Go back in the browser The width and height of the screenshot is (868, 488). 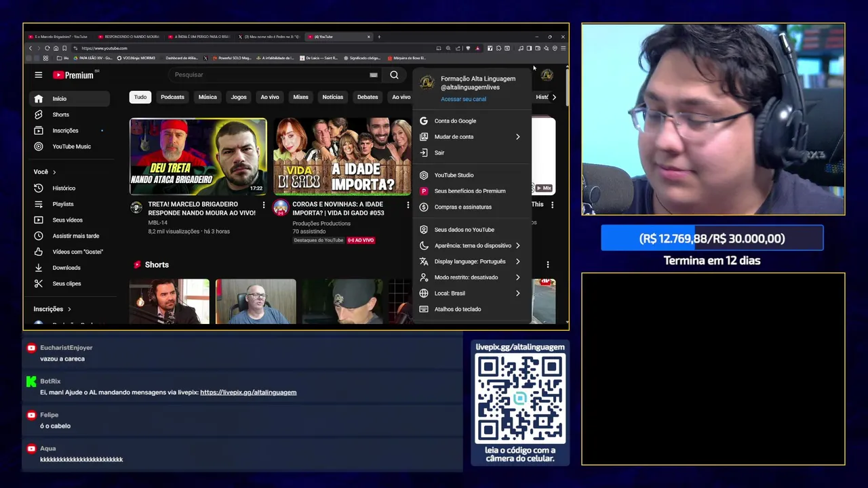(x=31, y=48)
